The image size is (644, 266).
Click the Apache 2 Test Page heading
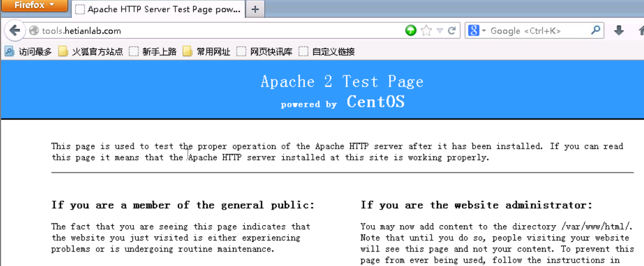pyautogui.click(x=342, y=82)
